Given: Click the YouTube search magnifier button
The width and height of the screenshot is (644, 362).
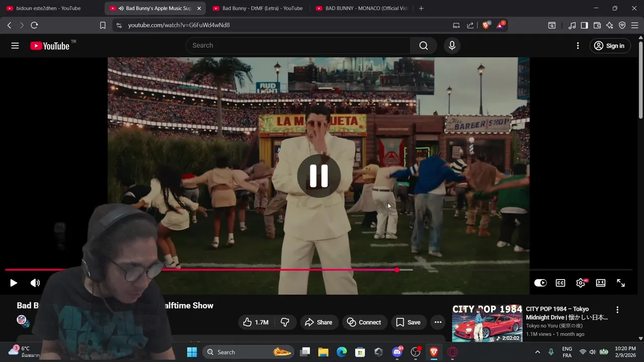Looking at the screenshot, I should click(x=424, y=46).
